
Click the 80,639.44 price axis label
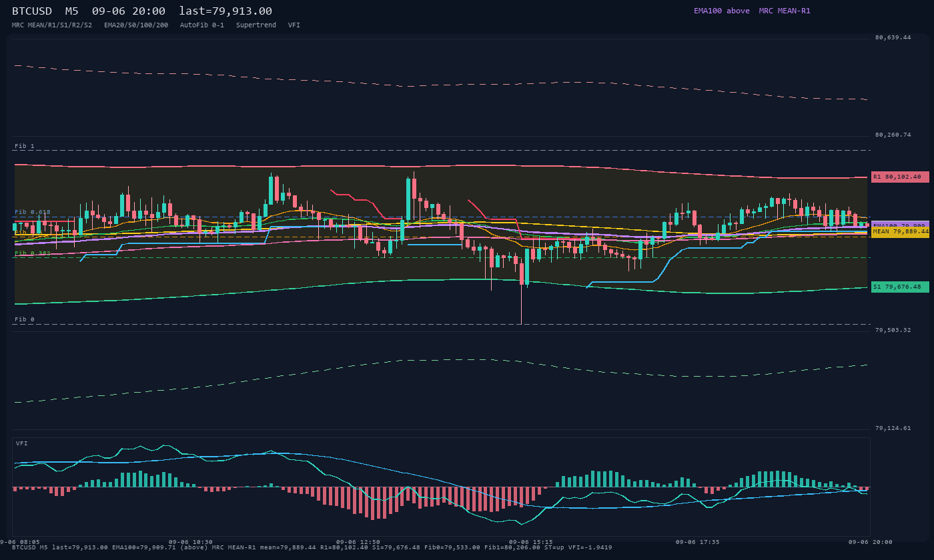point(893,37)
